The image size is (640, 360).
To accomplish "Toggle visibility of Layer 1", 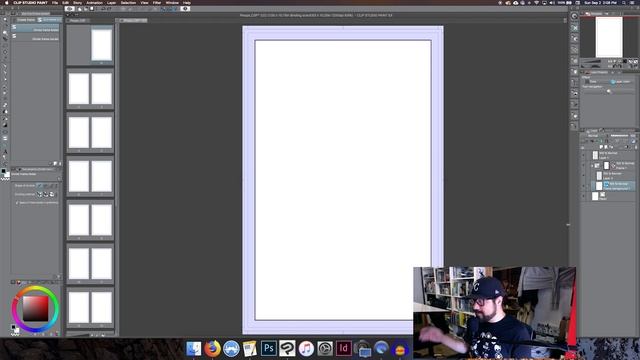I will pyautogui.click(x=583, y=156).
